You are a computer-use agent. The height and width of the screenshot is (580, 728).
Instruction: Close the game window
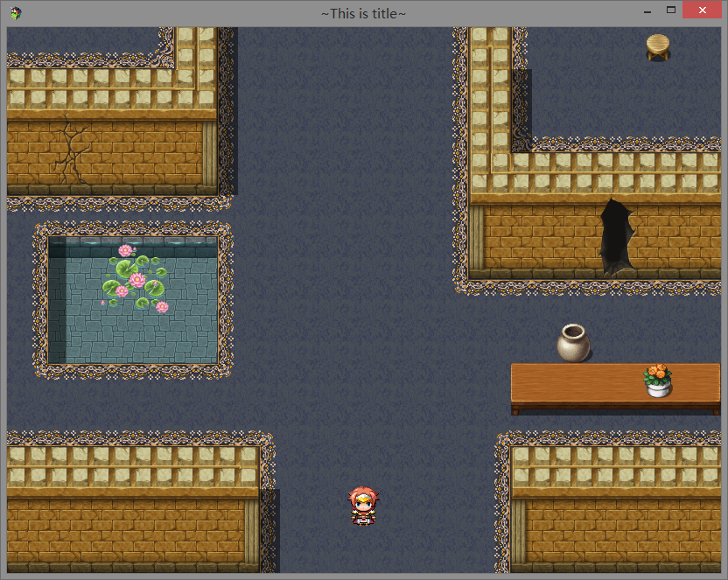point(703,10)
